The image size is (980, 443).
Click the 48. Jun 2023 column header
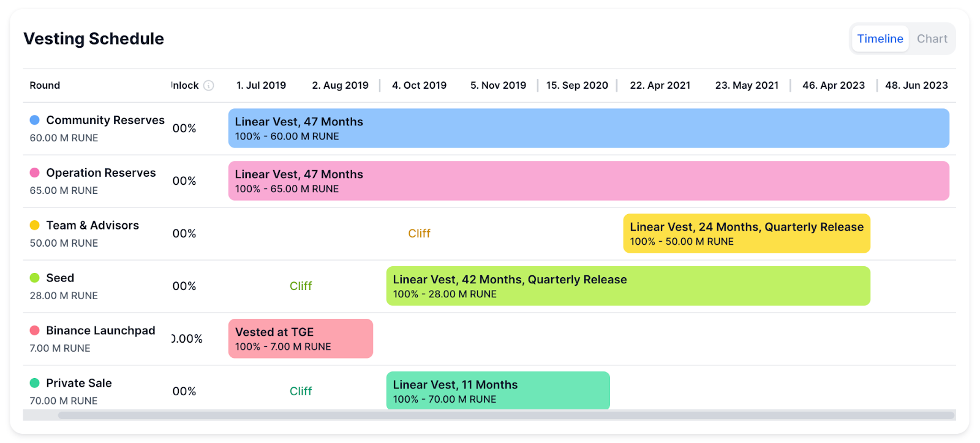click(916, 86)
